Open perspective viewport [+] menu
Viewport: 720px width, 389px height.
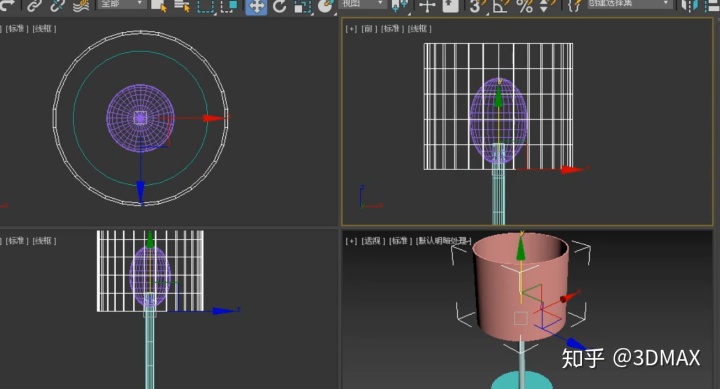pos(351,241)
